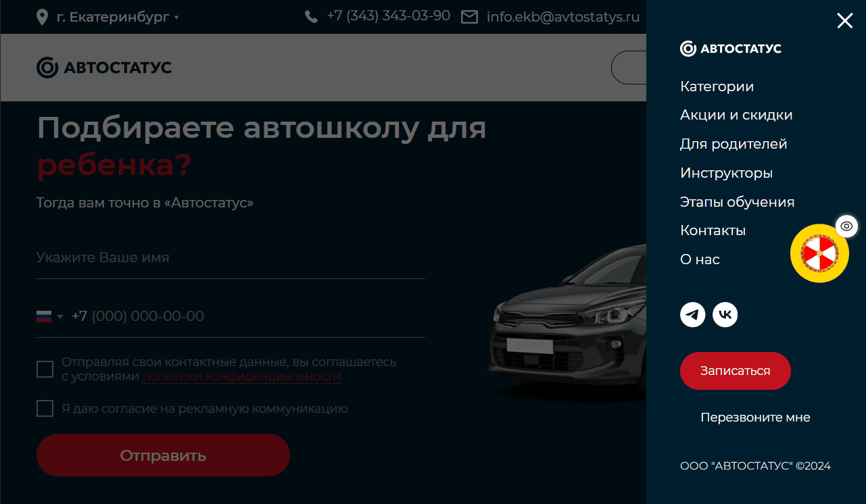The width and height of the screenshot is (866, 504).
Task: Close the side menu with X
Action: pos(845,21)
